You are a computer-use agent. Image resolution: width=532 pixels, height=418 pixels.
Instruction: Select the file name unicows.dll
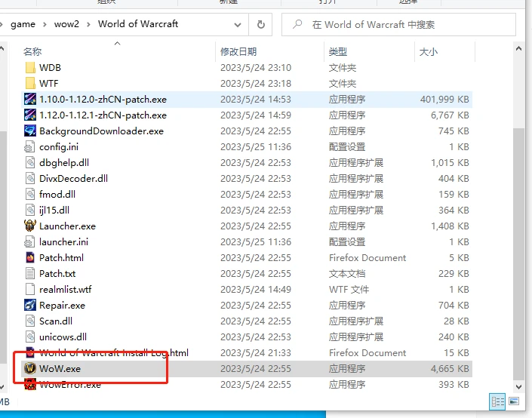point(63,337)
